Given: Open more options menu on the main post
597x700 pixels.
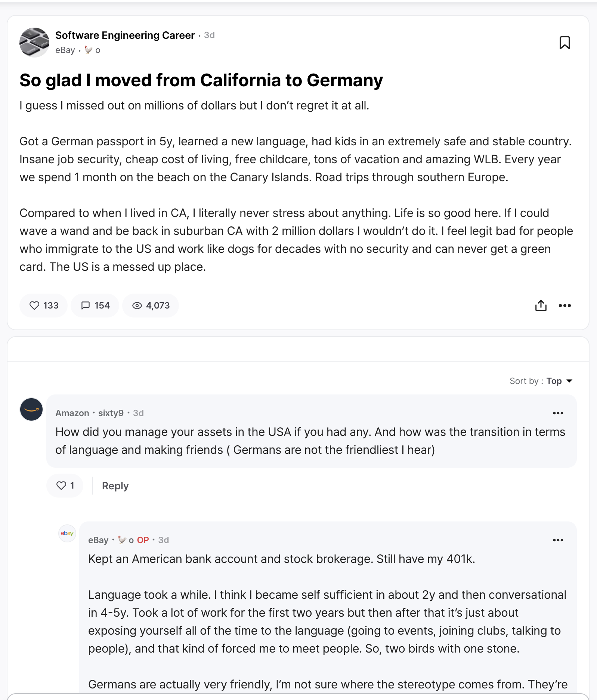Looking at the screenshot, I should 564,306.
